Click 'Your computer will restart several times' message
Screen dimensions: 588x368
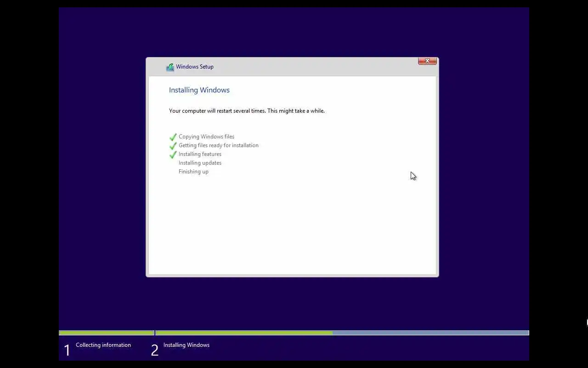[247, 111]
